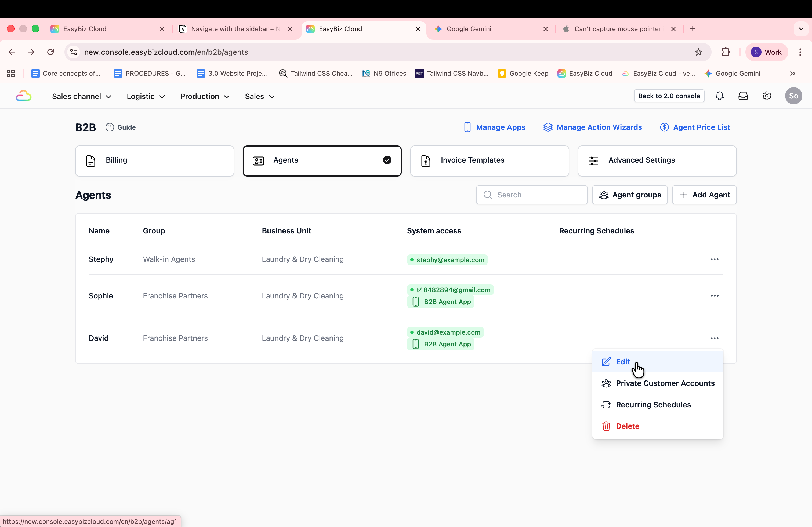Select the Advanced Settings card
812x527 pixels.
point(657,160)
